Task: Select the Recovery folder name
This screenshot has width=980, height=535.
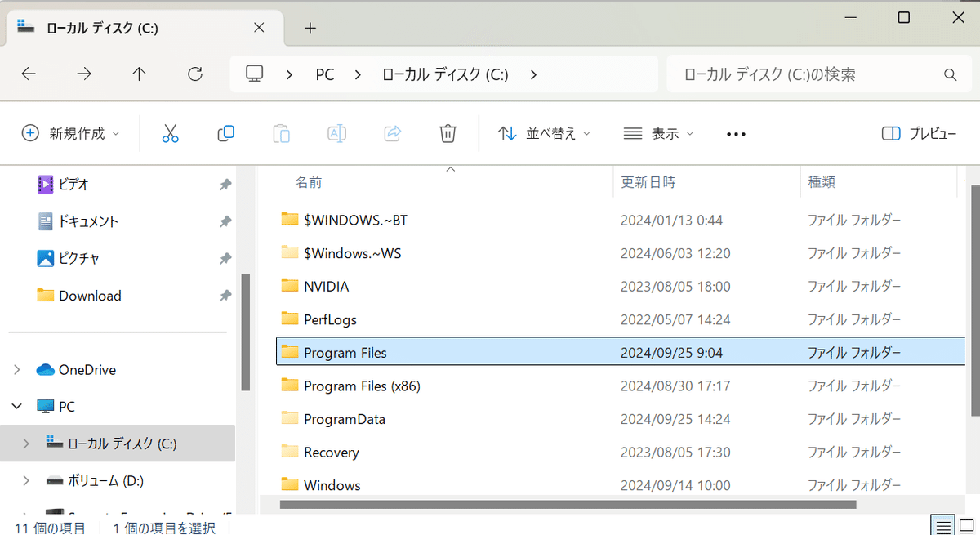Action: coord(332,452)
